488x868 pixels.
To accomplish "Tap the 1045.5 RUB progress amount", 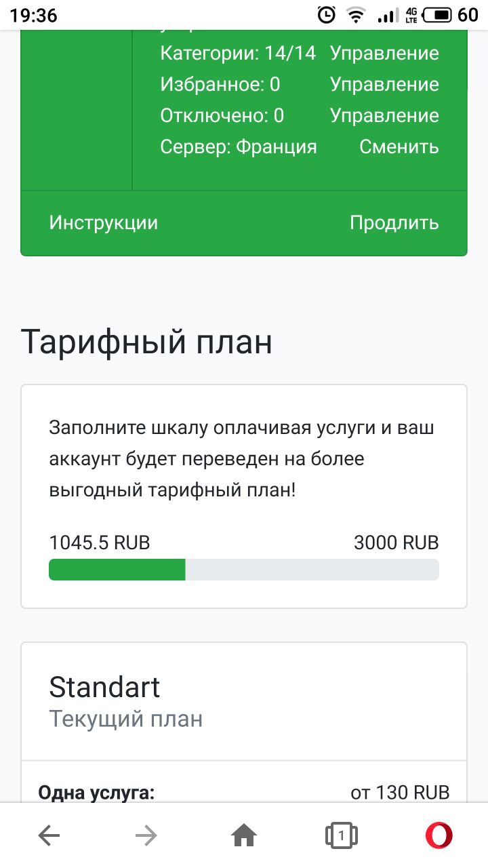I will tap(100, 543).
